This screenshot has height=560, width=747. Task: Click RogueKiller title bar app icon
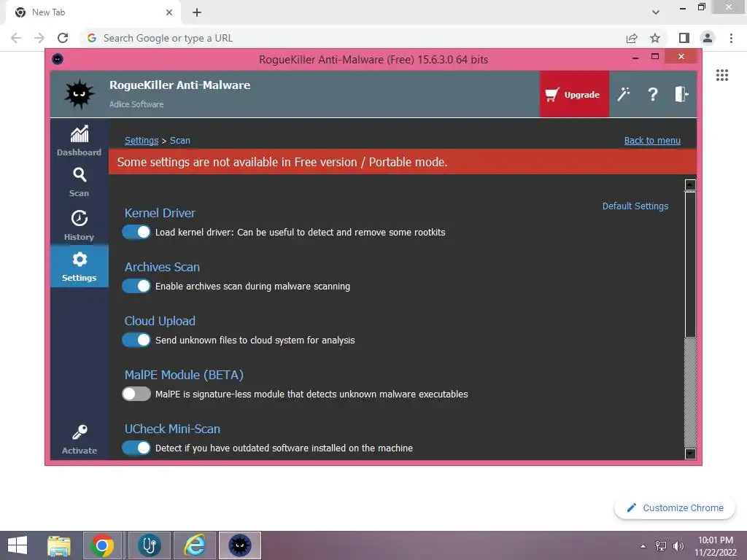point(58,59)
